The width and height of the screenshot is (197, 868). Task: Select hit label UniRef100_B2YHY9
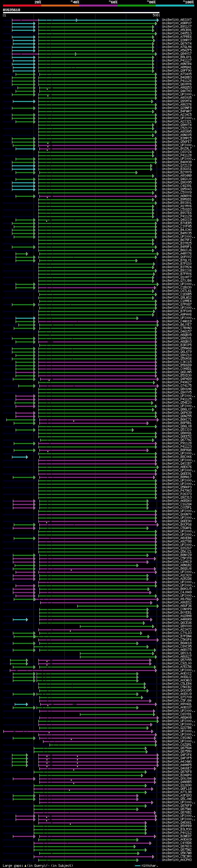pos(177,172)
